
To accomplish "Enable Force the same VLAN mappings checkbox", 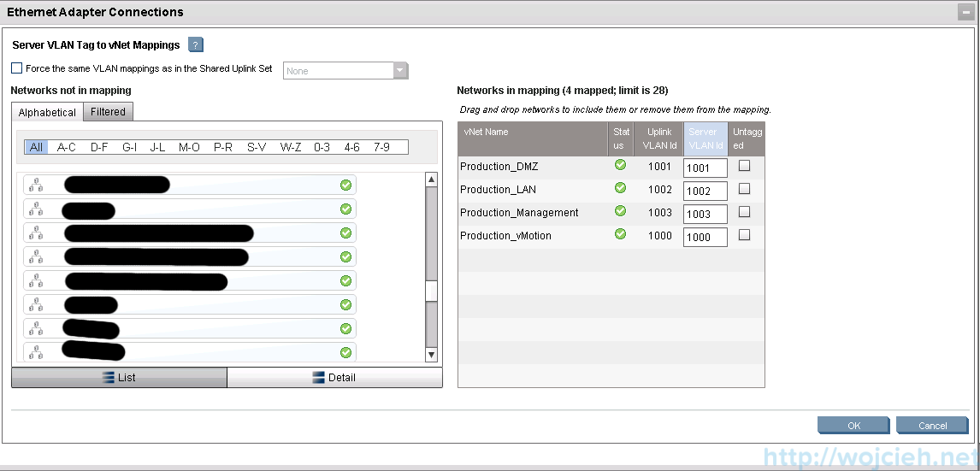I will click(x=17, y=68).
